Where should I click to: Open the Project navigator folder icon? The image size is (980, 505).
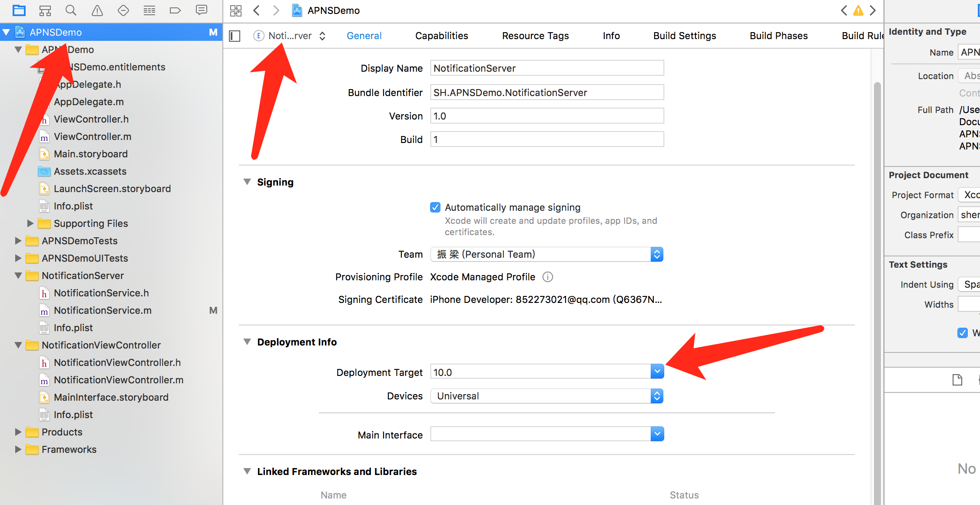pyautogui.click(x=19, y=10)
